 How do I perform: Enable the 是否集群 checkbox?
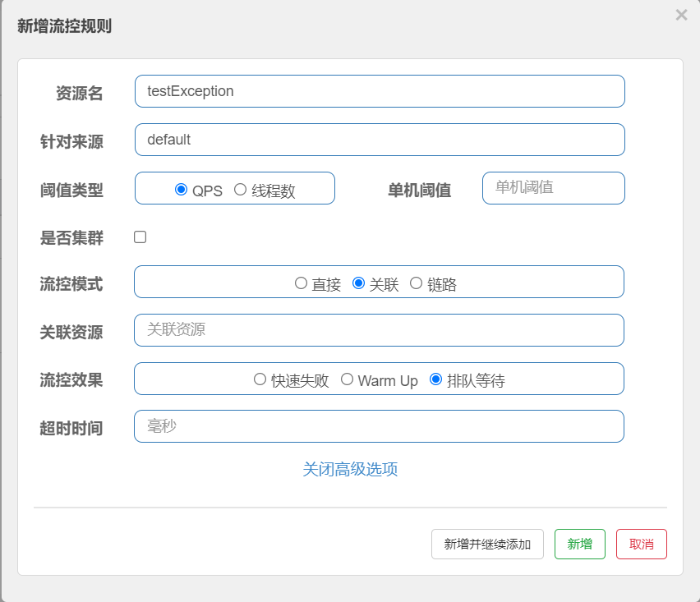(140, 237)
